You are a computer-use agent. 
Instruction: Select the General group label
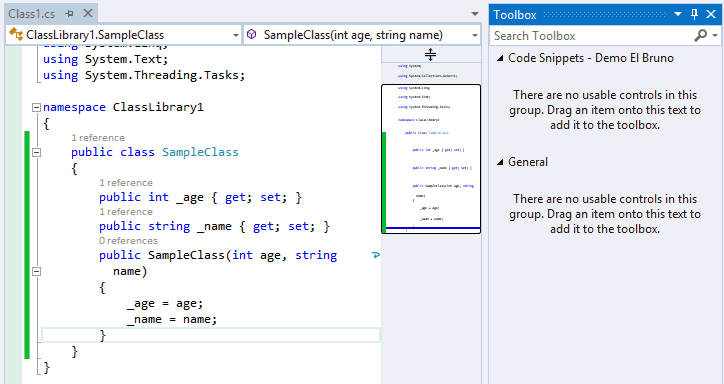tap(528, 162)
